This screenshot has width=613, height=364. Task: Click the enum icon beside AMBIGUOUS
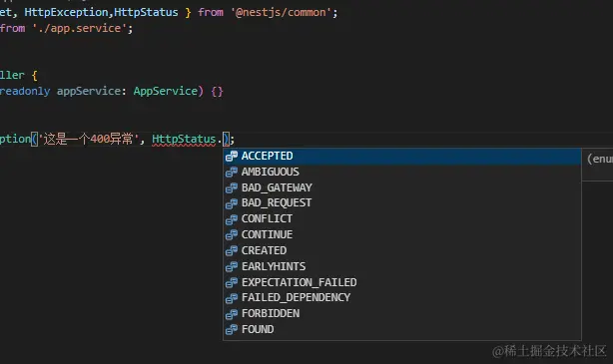click(232, 172)
